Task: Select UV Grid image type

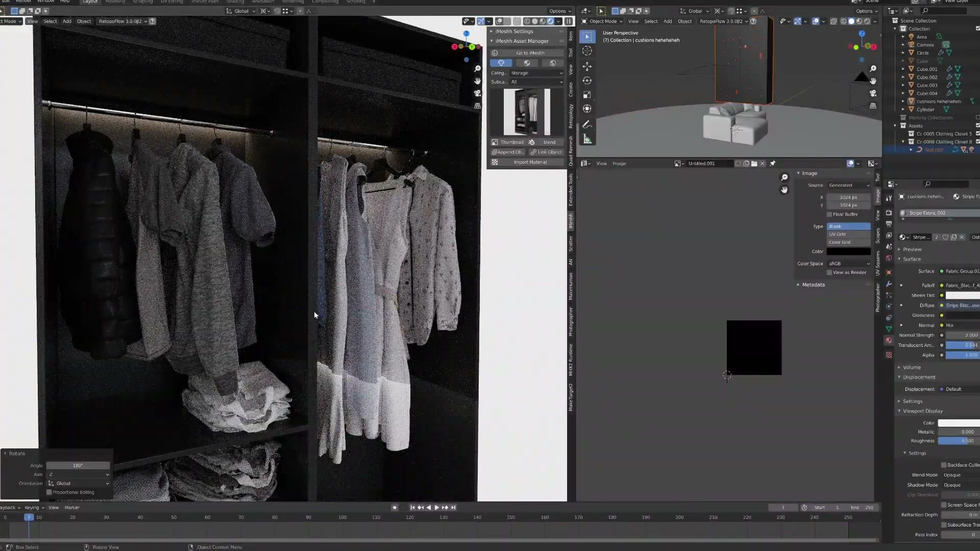Action: tap(849, 235)
